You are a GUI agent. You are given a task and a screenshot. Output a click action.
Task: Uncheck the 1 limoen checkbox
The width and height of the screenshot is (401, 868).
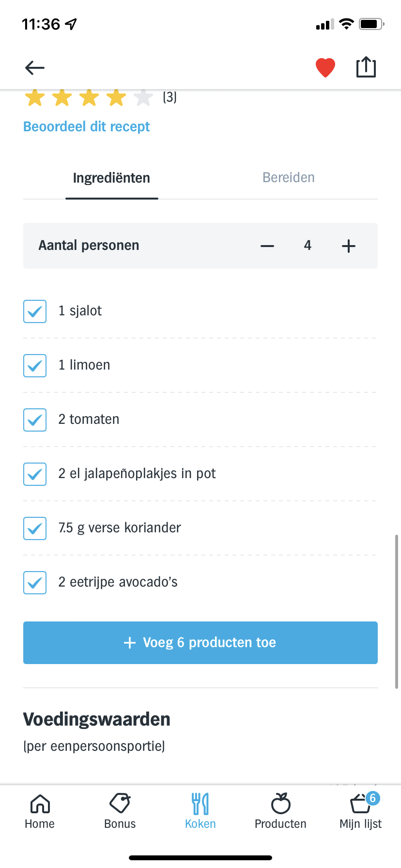tap(35, 366)
